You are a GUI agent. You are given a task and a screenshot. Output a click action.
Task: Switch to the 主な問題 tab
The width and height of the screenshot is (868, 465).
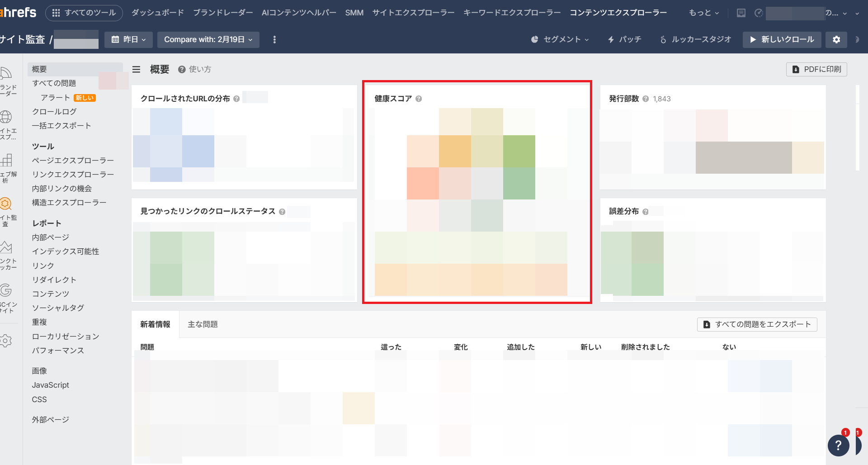pos(203,324)
